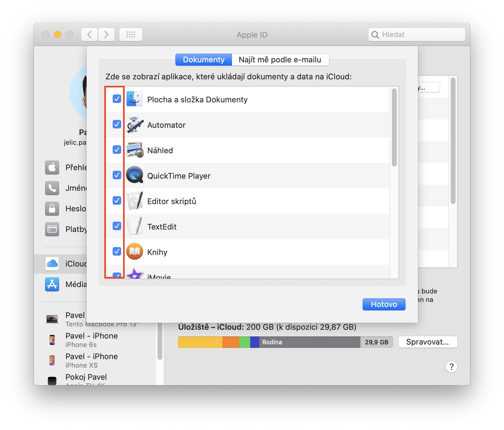504x430 pixels.
Task: Click the Editor skriptů row label
Action: [172, 201]
